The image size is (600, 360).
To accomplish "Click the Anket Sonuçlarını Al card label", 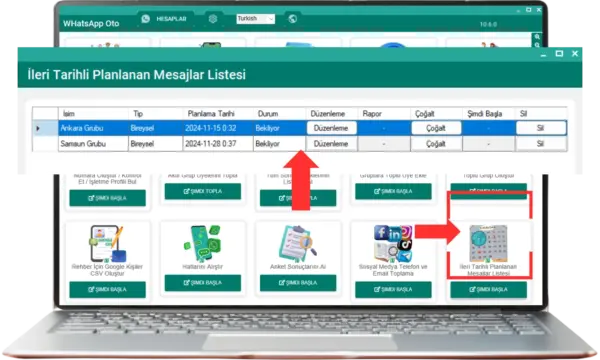I will (x=298, y=267).
